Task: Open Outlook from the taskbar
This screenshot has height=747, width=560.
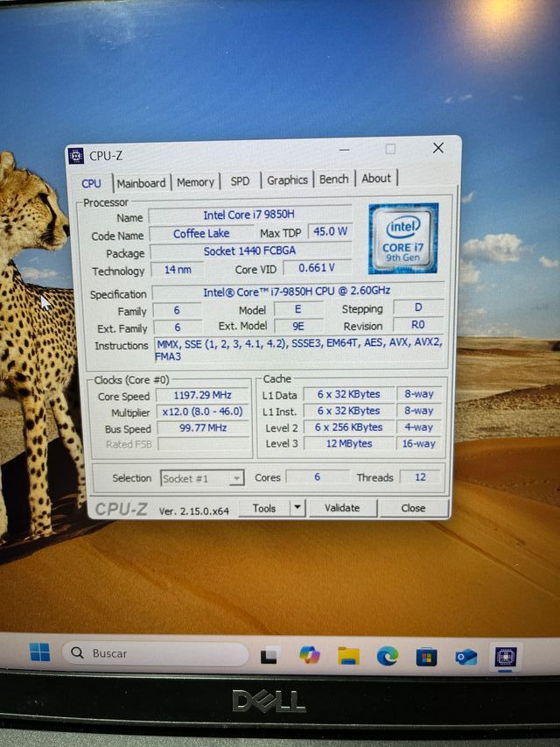Action: [x=465, y=658]
